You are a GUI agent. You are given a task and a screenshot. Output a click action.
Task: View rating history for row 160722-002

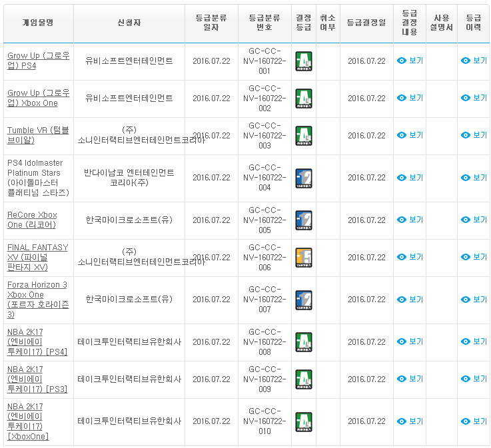pyautogui.click(x=474, y=98)
